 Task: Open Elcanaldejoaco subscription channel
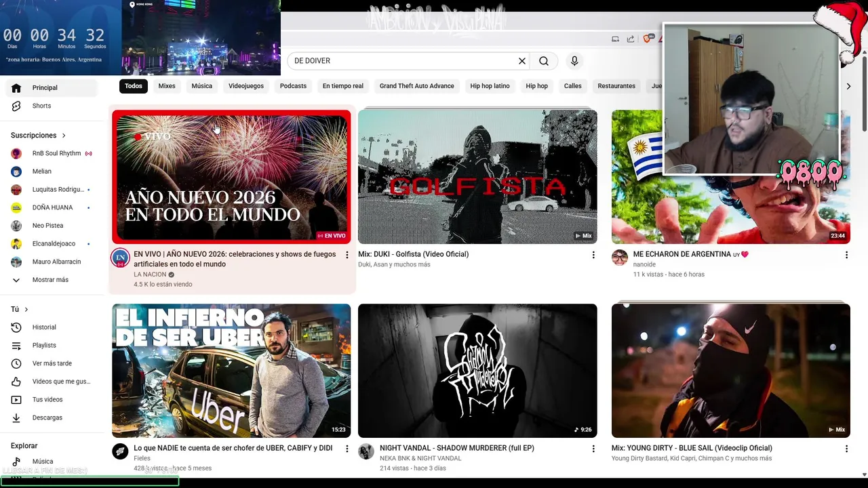pos(53,244)
